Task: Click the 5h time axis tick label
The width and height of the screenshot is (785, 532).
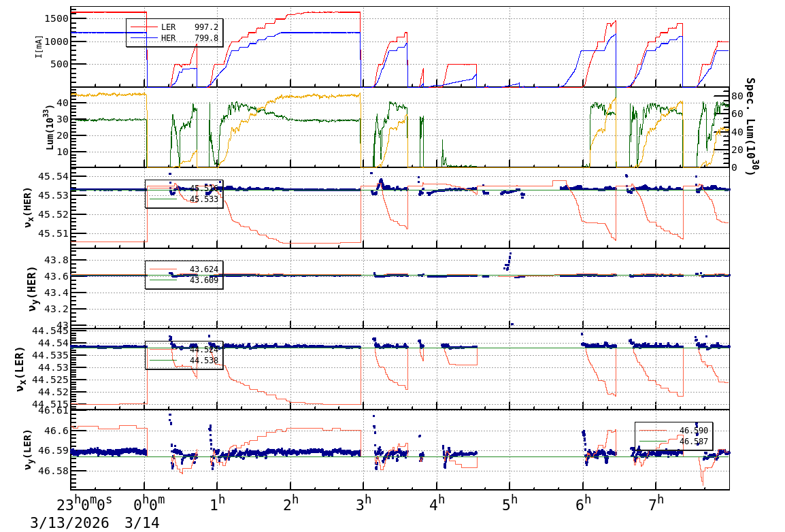Action: pyautogui.click(x=510, y=504)
